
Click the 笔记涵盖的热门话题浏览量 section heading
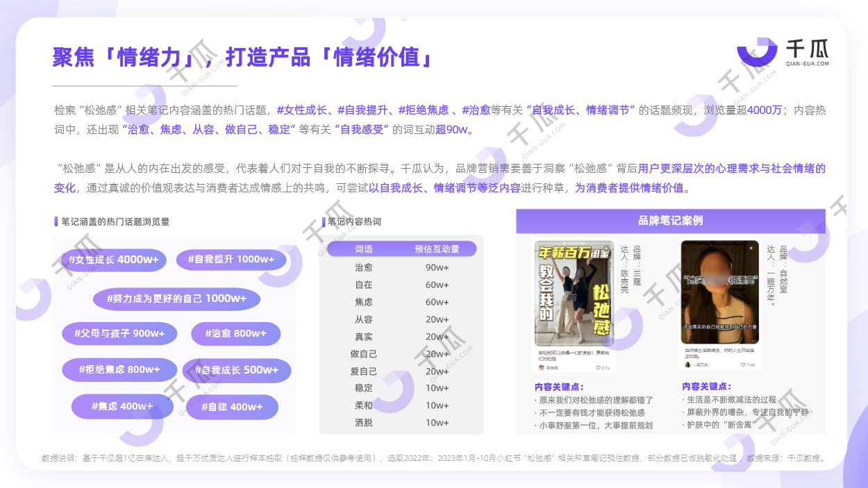115,221
